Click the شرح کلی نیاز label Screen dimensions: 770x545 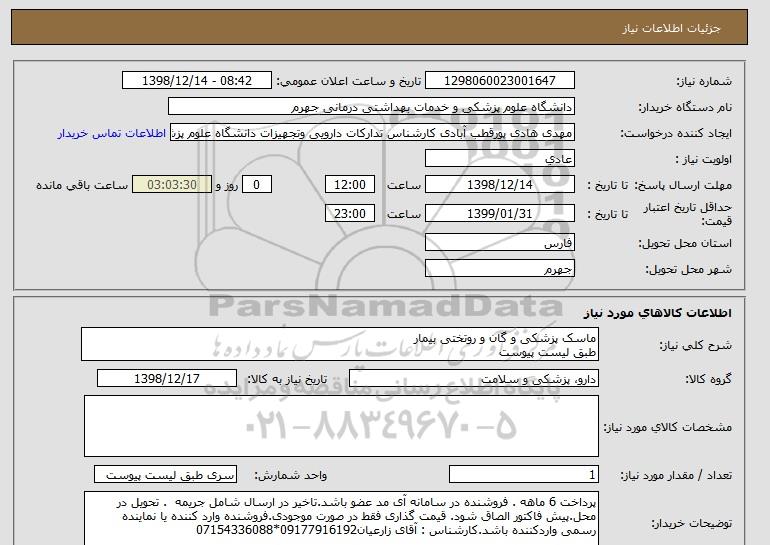695,345
